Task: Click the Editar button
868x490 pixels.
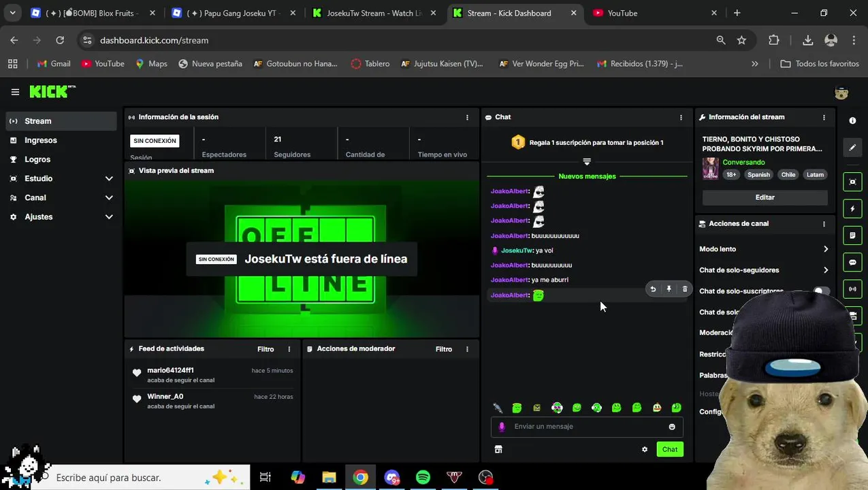Action: pyautogui.click(x=765, y=197)
